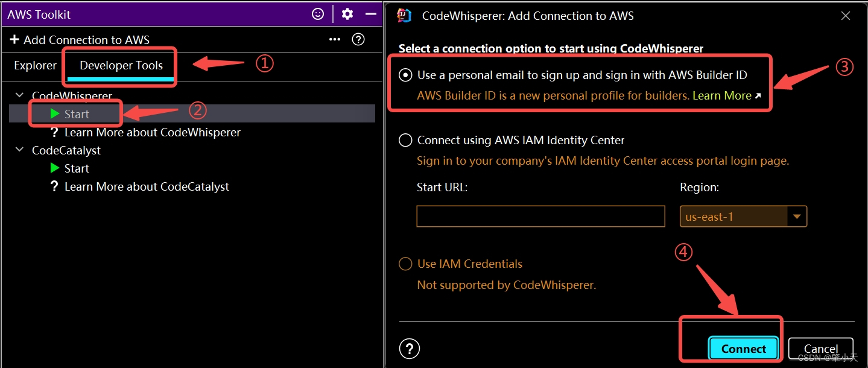
Task: Select the Use IAM Credentials radio option
Action: (406, 264)
